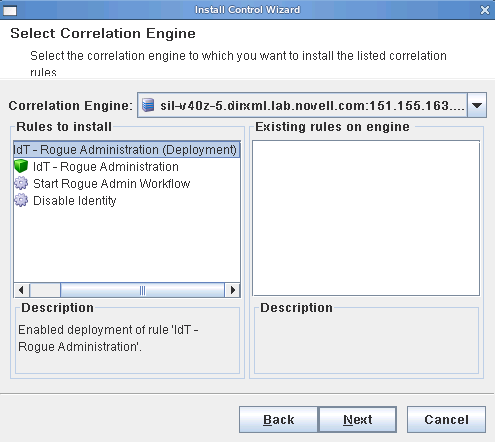The height and width of the screenshot is (442, 495).
Task: Select the IdT - Rogue Administration rule
Action: point(106,166)
